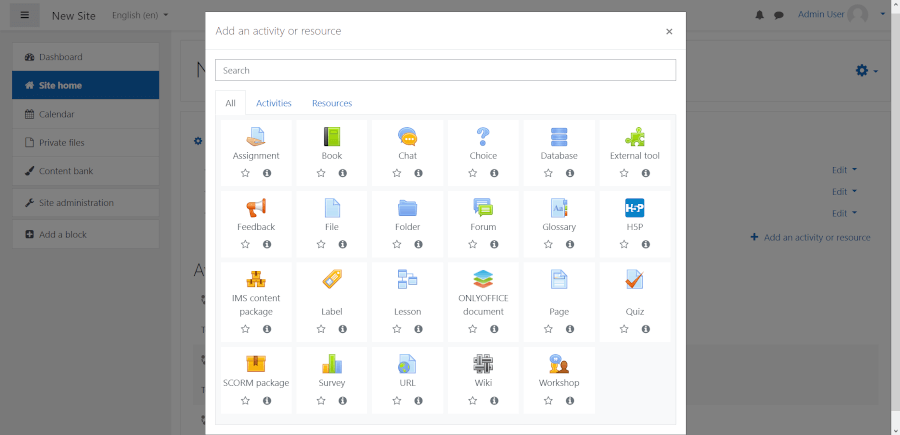Pick the Folder resource icon

408,208
